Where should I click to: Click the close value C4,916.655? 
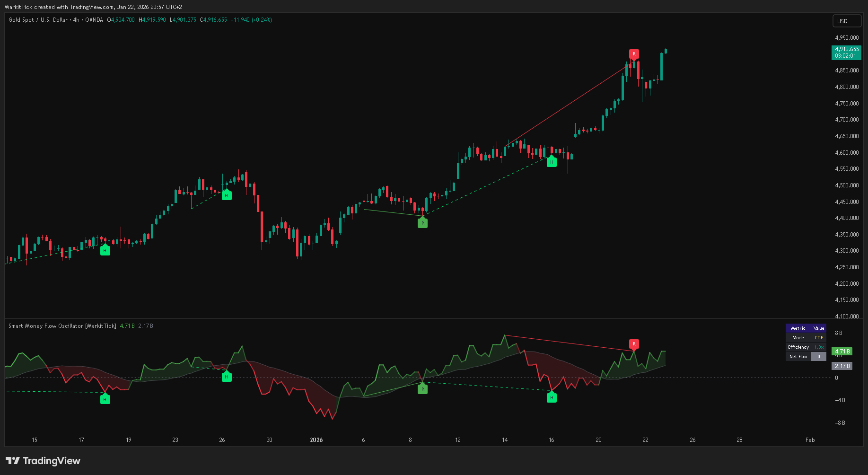[x=213, y=20]
